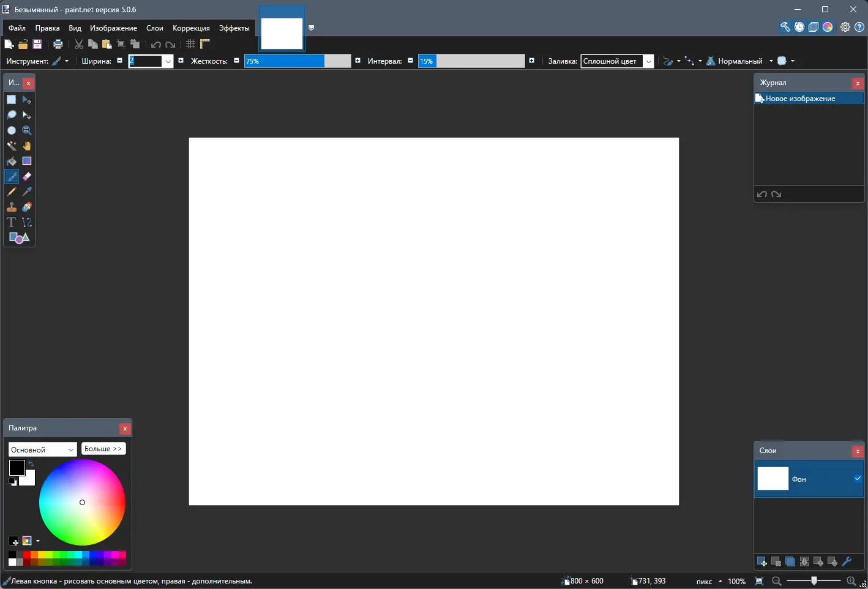
Task: Cut selection with scissors icon
Action: tap(79, 44)
